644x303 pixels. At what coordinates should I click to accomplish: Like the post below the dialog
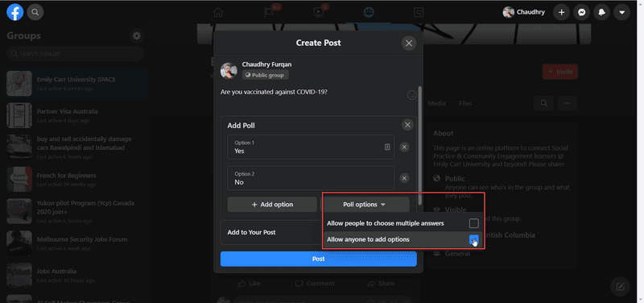[250, 284]
